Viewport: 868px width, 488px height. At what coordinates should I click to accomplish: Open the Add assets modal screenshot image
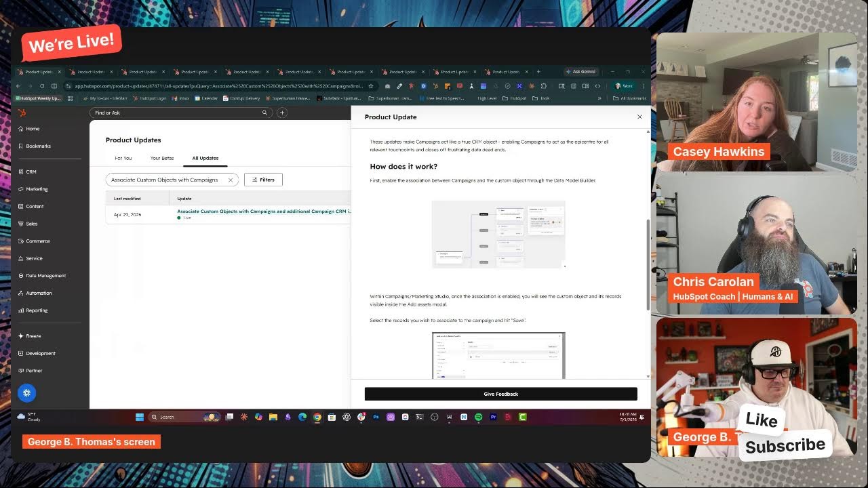(498, 355)
